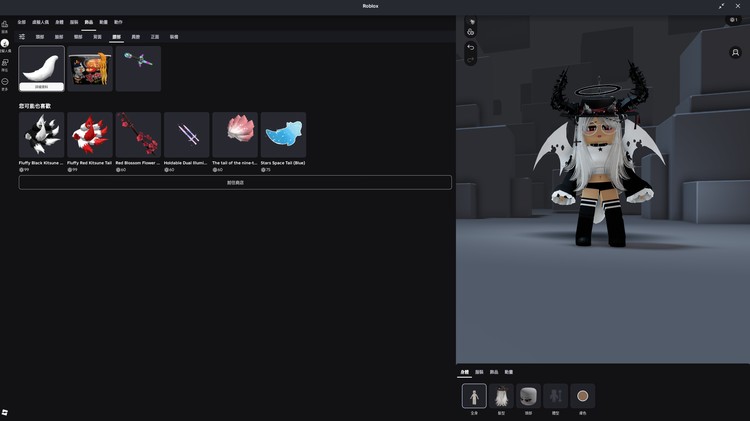Screen dimensions: 750x421
Task: Click the undo arrow in avatar preview
Action: tap(471, 47)
